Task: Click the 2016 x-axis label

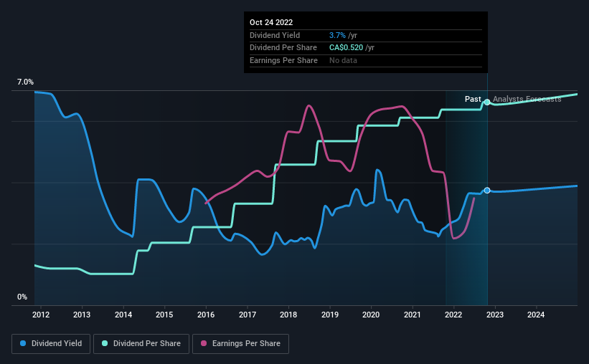Action: click(x=206, y=315)
